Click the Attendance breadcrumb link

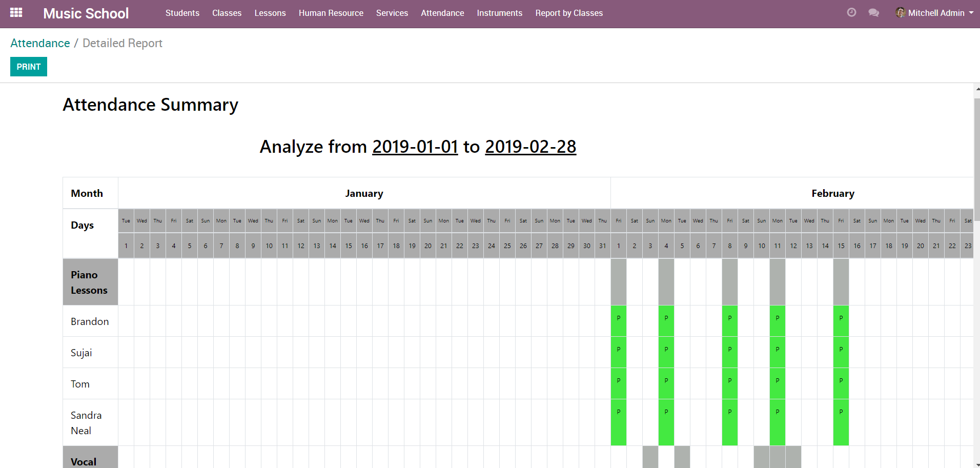[x=40, y=43]
